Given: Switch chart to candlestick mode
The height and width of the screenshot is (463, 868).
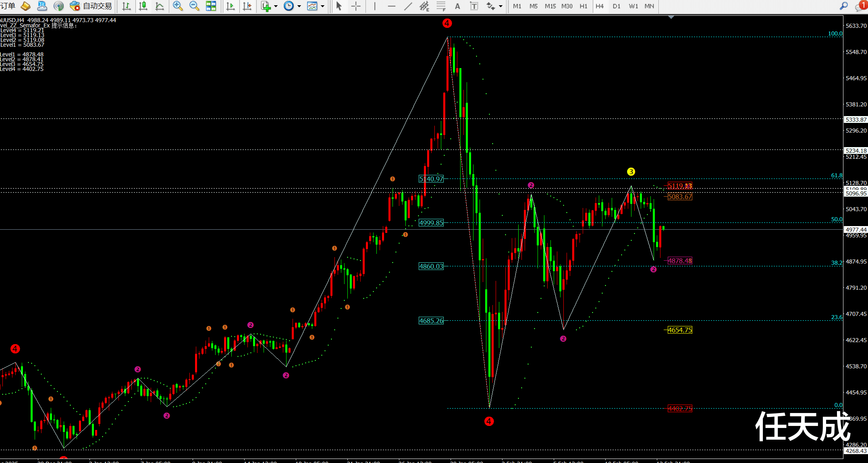Looking at the screenshot, I should (143, 6).
